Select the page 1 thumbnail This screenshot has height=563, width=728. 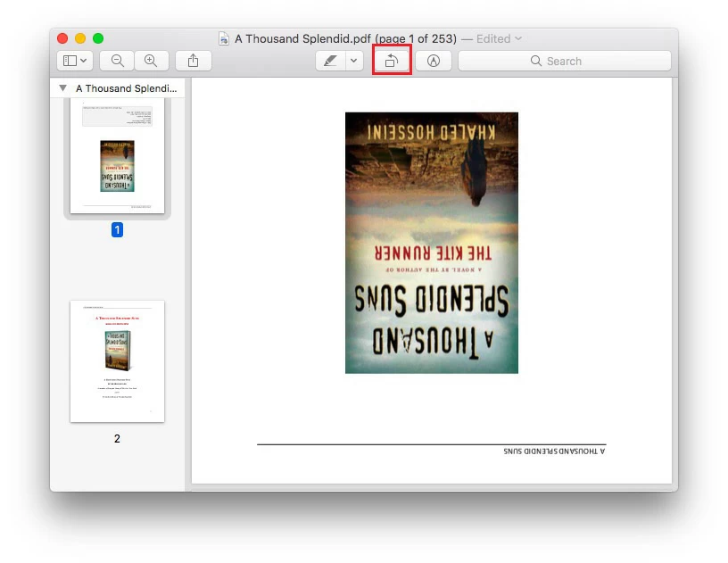coord(117,157)
